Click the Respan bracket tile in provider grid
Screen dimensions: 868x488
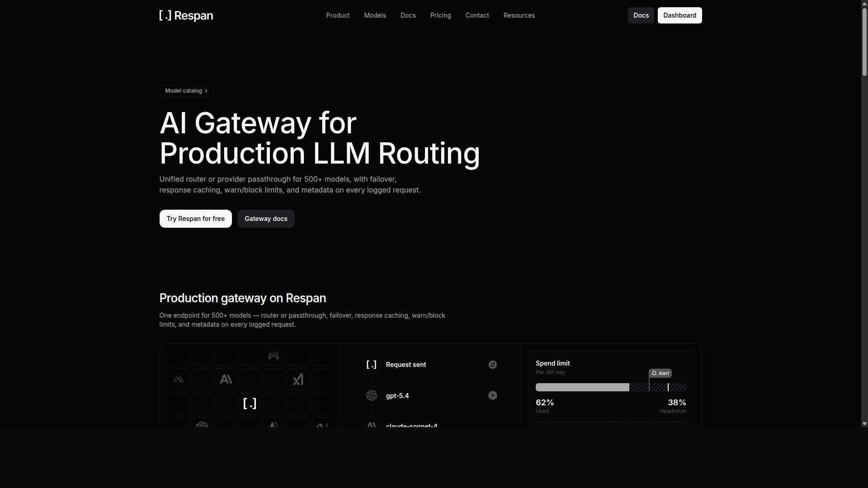(250, 404)
